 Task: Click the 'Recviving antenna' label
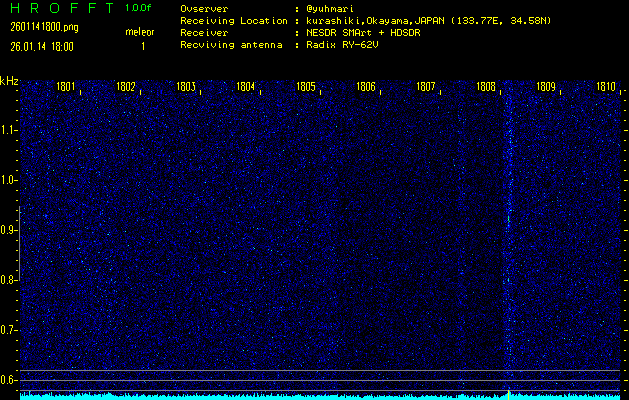(x=231, y=45)
